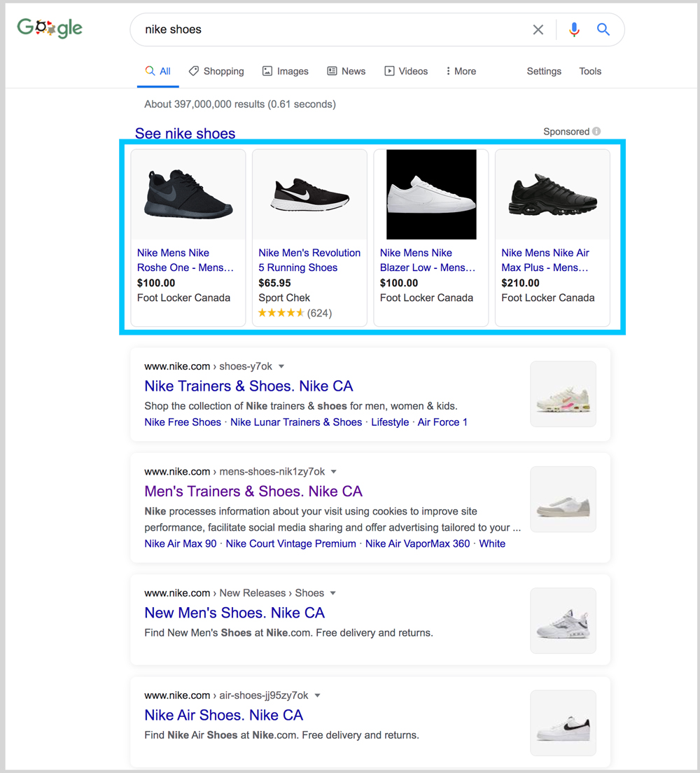Open the 'Nike Free Shoes' sitelink
The image size is (700, 773).
[183, 422]
